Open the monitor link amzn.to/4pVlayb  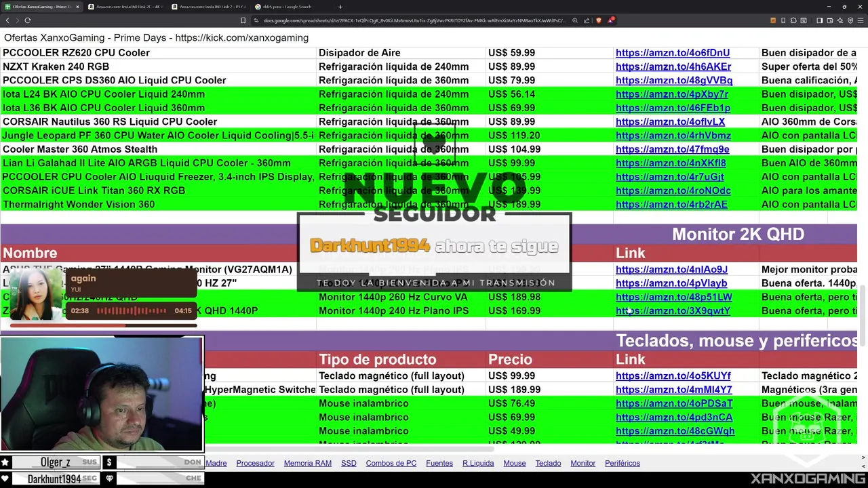pos(671,283)
